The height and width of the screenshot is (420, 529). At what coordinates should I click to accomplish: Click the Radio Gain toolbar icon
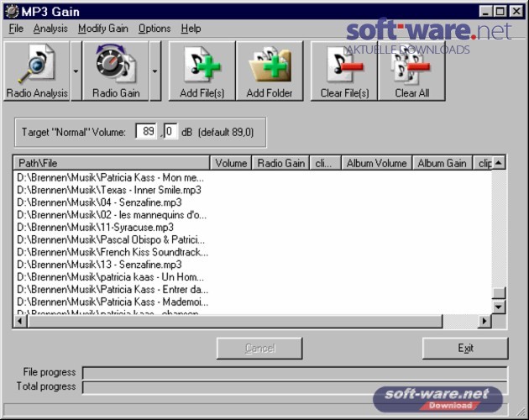pyautogui.click(x=115, y=71)
